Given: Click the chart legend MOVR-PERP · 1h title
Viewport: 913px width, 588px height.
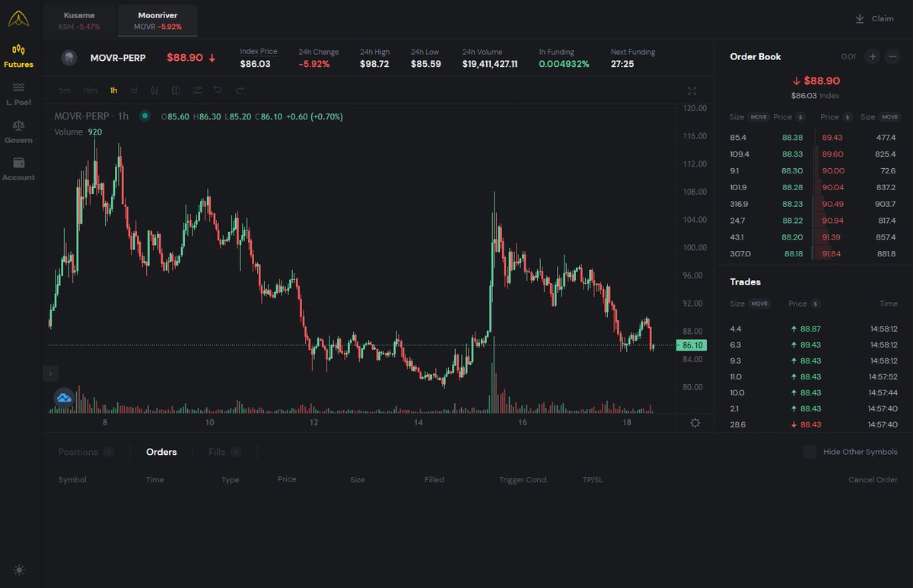Looking at the screenshot, I should (91, 116).
